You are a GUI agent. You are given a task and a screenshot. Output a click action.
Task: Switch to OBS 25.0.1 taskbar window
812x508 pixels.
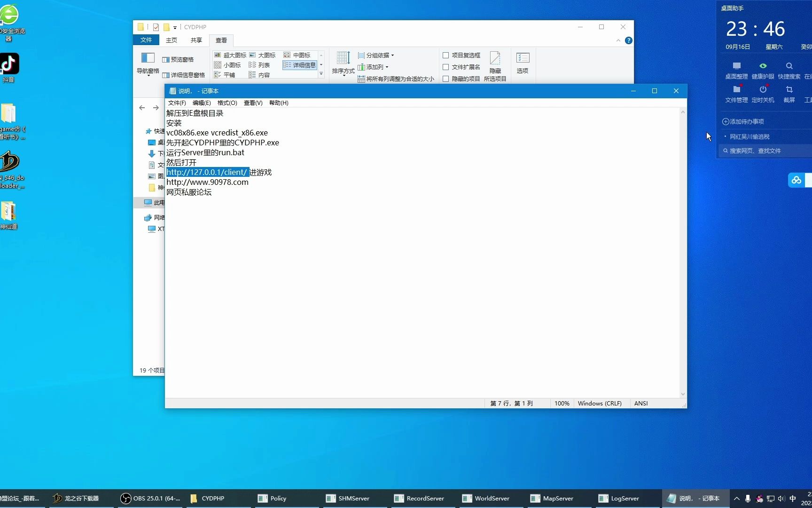150,498
